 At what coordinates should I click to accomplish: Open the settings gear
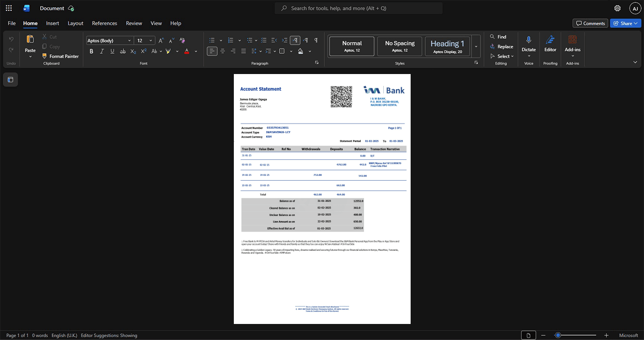pyautogui.click(x=618, y=8)
